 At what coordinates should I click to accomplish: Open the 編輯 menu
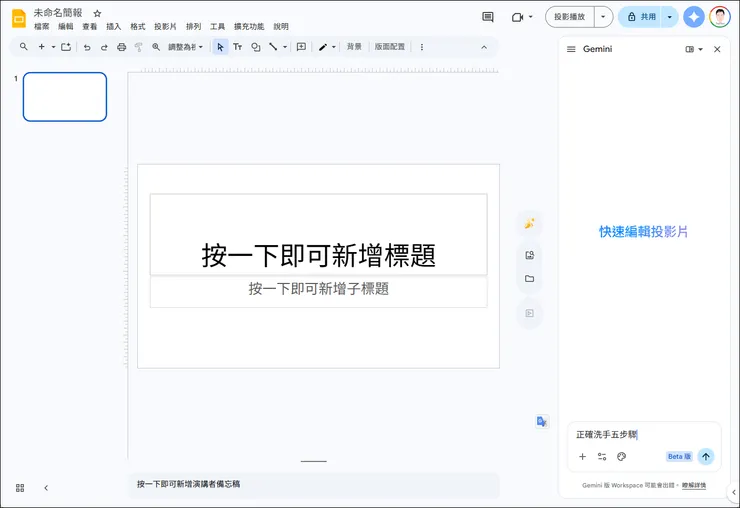[x=66, y=26]
